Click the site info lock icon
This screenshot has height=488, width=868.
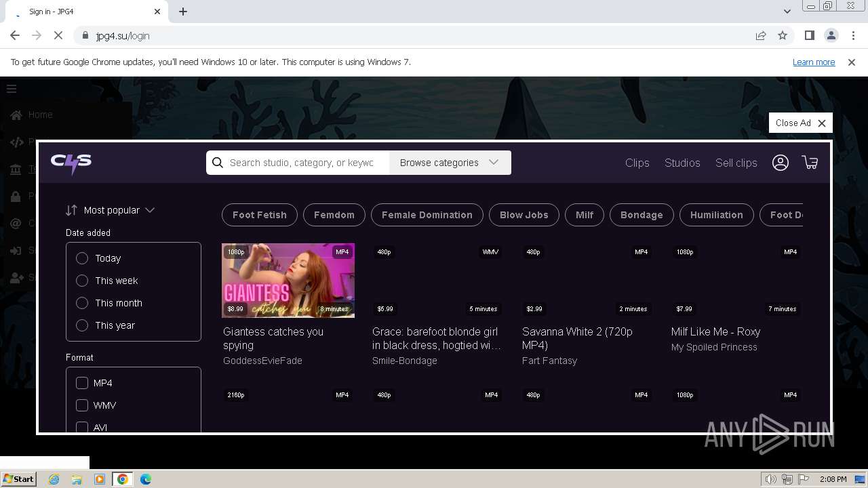click(85, 35)
